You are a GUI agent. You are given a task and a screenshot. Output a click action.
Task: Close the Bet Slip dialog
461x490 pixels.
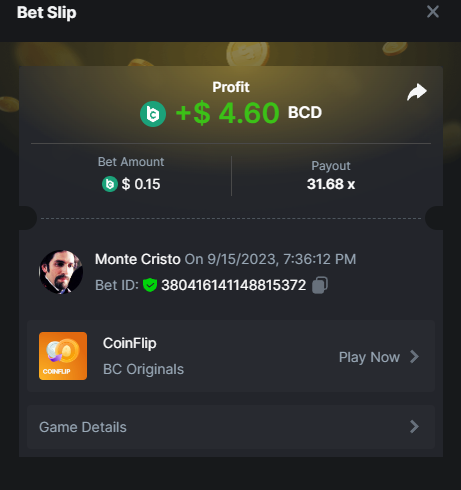433,12
